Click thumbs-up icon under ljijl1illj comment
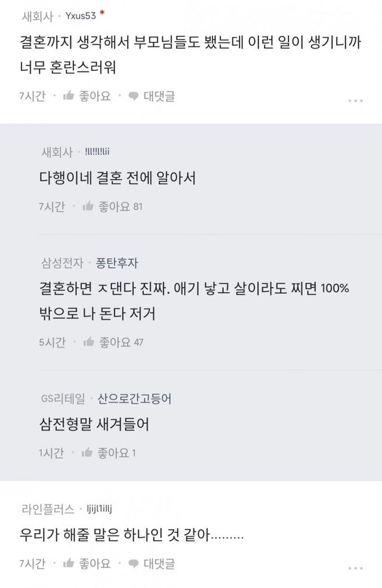This screenshot has width=382, height=588. click(x=69, y=562)
